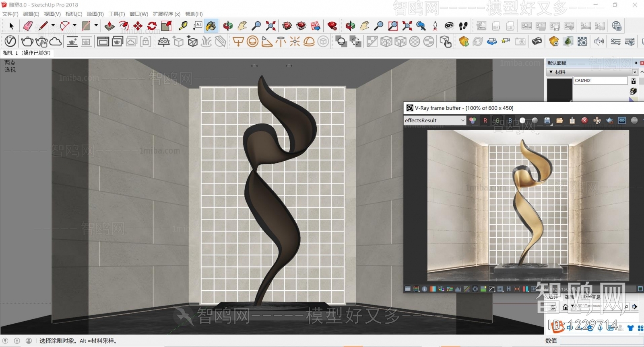This screenshot has width=644, height=347.
Task: Create a V-Ray infinite plane
Action: coord(163,41)
